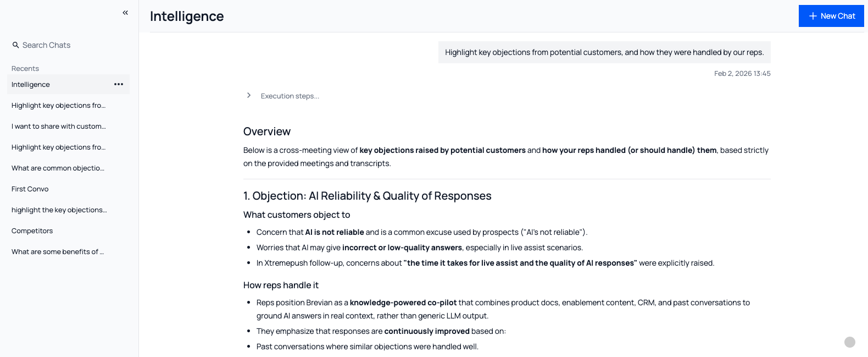Image resolution: width=868 pixels, height=357 pixels.
Task: Click the Intelligence title in the header
Action: pos(187,16)
